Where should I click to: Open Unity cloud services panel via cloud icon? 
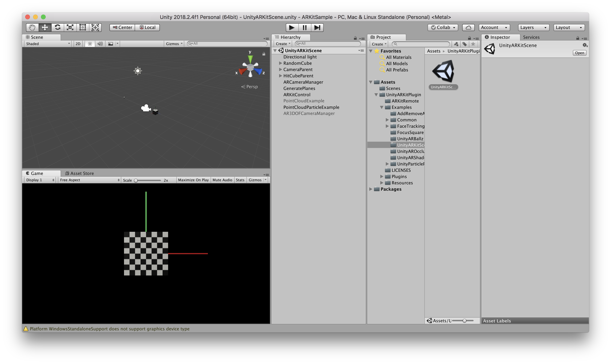[x=468, y=27]
